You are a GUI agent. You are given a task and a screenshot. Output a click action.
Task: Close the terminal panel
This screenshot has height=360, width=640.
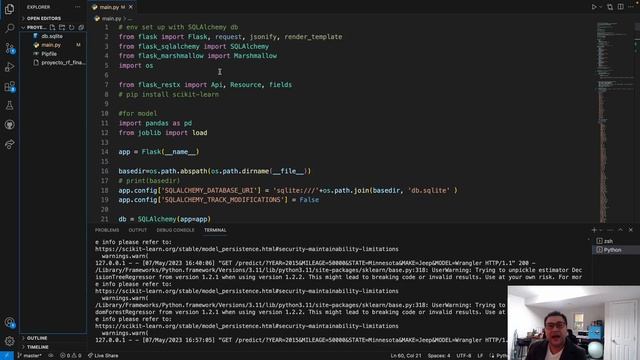(631, 230)
